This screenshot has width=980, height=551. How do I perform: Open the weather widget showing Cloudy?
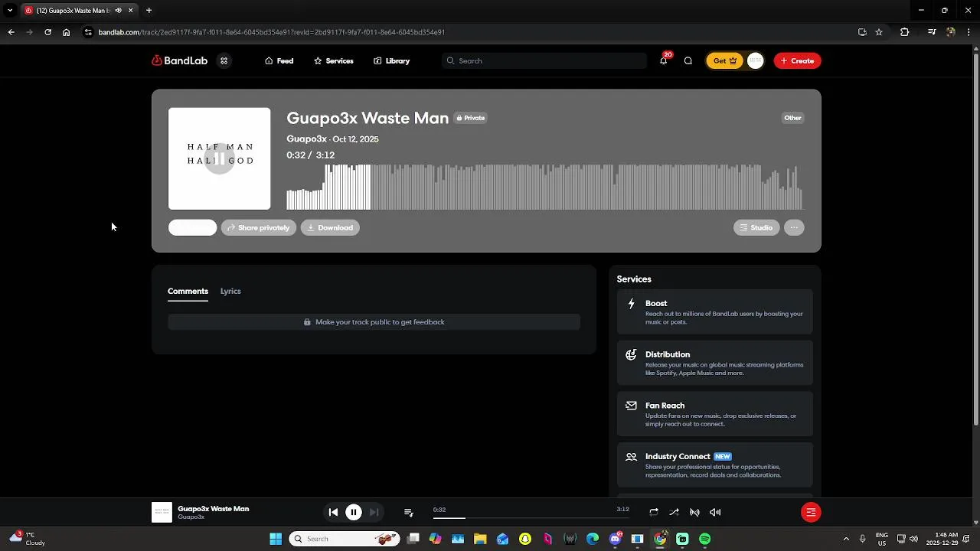(28, 539)
